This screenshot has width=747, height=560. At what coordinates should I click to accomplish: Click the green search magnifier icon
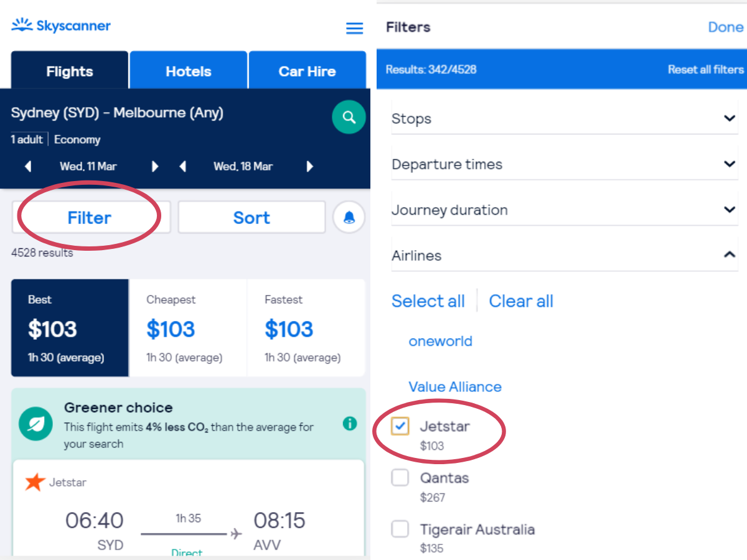point(349,117)
